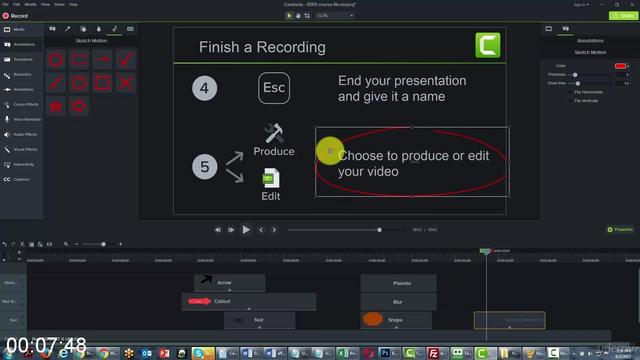Viewport: 640px width, 360px height.
Task: Open the red Color swatch picker
Action: (x=621, y=66)
